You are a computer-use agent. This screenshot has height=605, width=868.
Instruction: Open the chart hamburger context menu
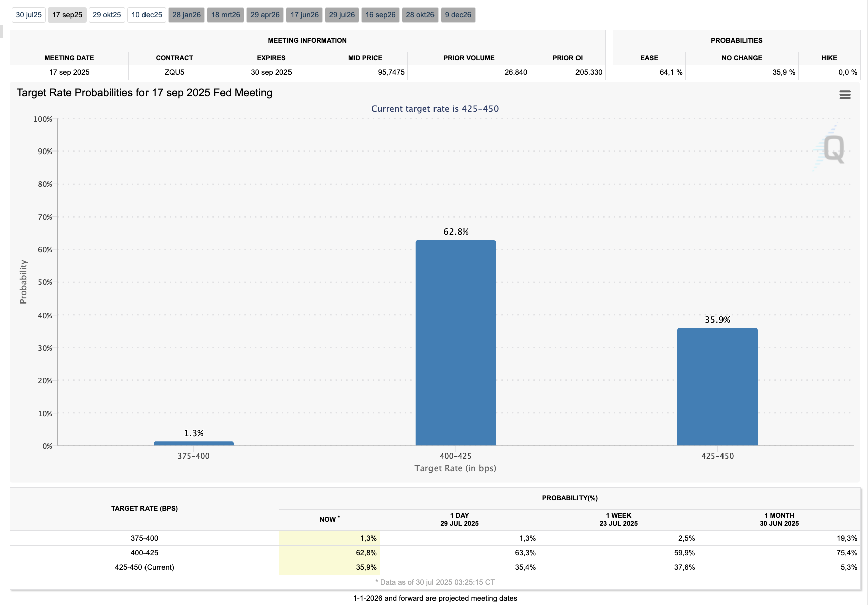845,95
